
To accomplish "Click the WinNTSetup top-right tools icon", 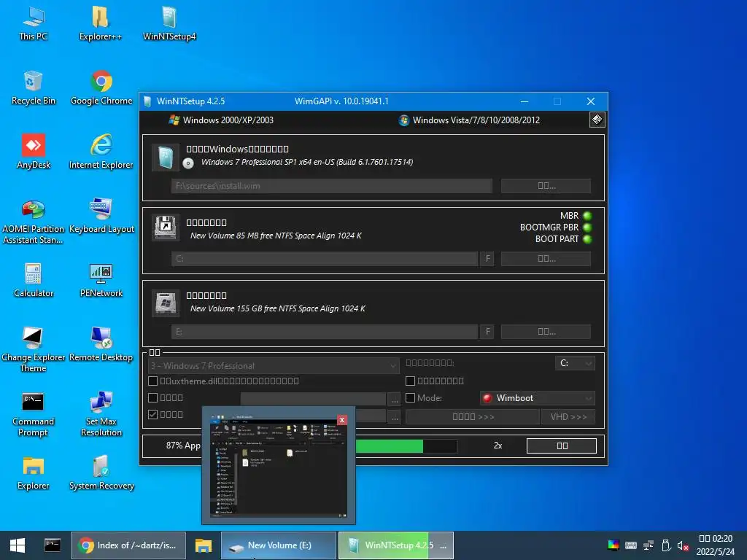I will coord(597,120).
